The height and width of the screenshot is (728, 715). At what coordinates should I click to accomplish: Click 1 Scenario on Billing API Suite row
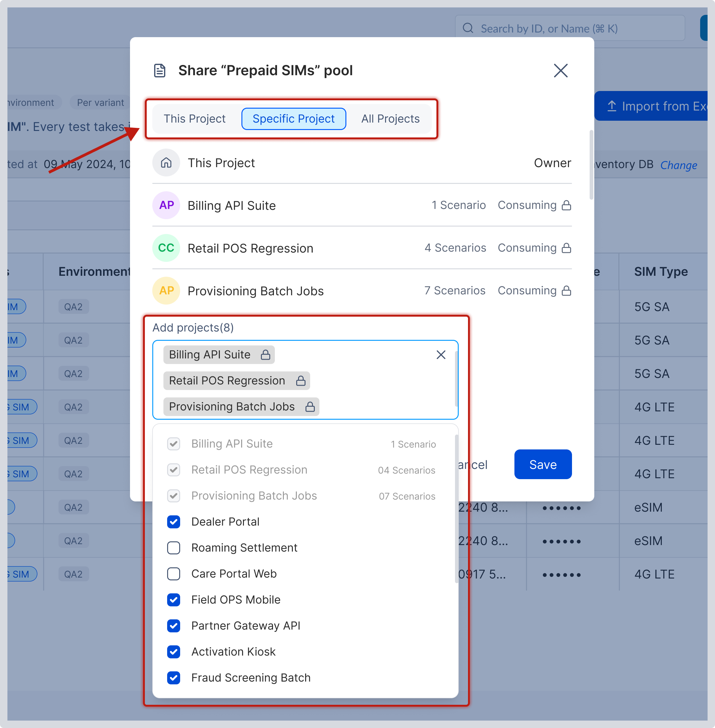click(458, 206)
